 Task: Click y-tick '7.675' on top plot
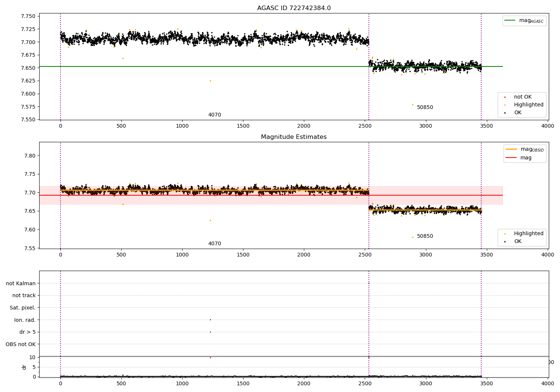point(28,55)
